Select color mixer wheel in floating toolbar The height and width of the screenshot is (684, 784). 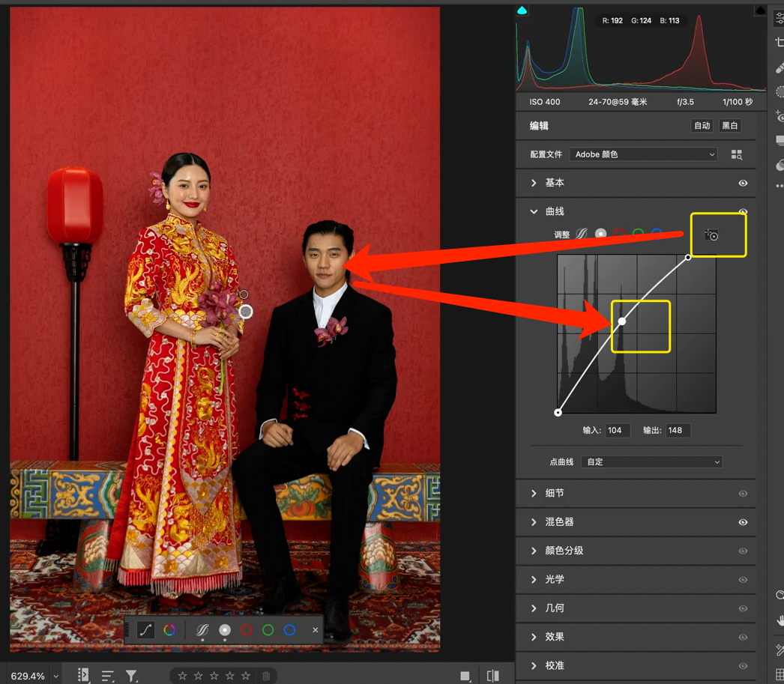pyautogui.click(x=169, y=630)
